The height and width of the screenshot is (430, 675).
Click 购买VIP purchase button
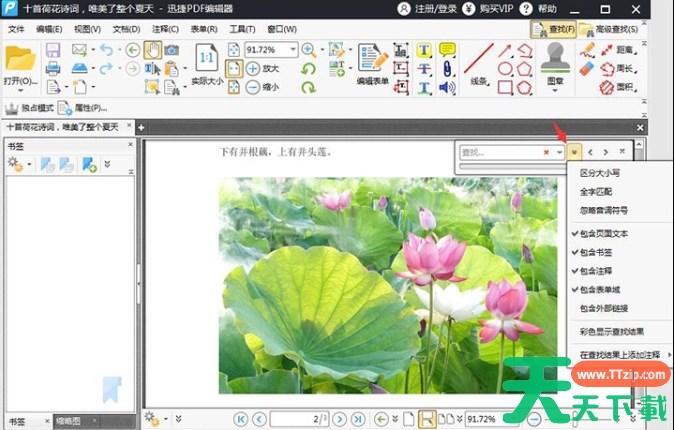point(488,9)
